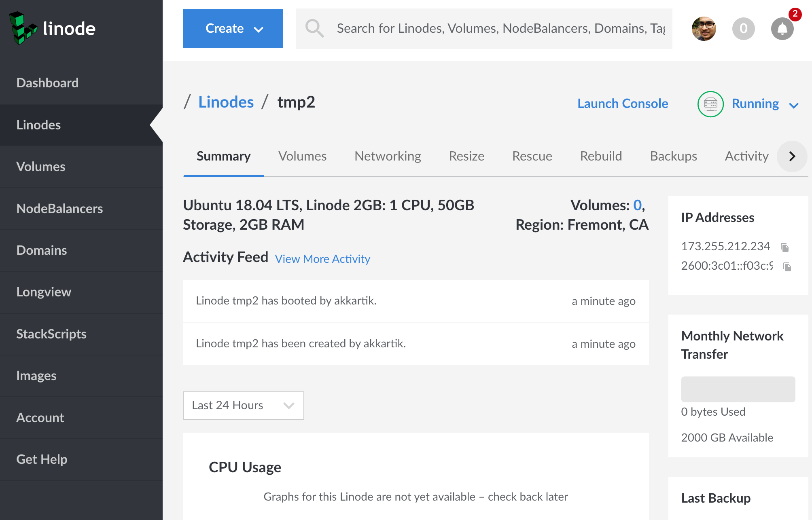Viewport: 812px width, 520px height.
Task: Open the Rebuild tab
Action: point(601,156)
